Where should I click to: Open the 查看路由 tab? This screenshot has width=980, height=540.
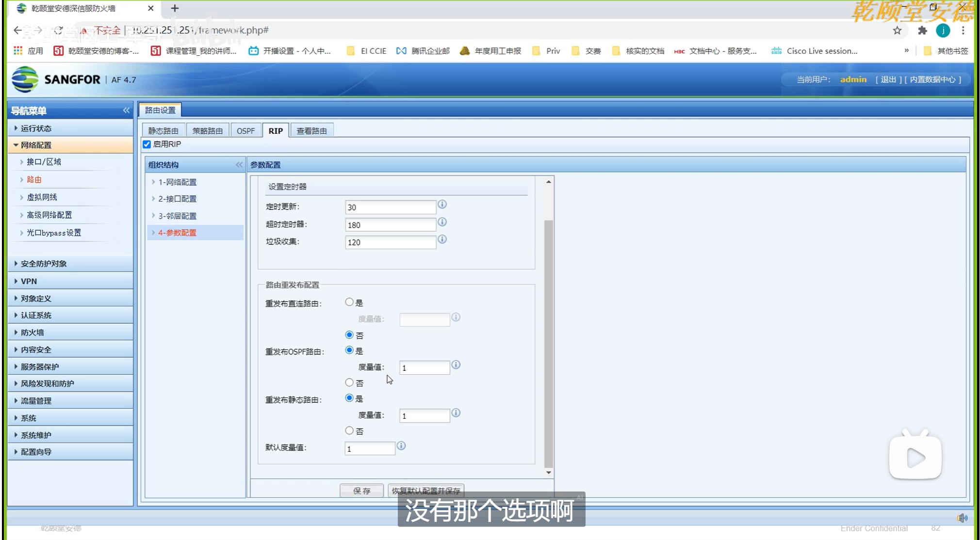click(311, 131)
